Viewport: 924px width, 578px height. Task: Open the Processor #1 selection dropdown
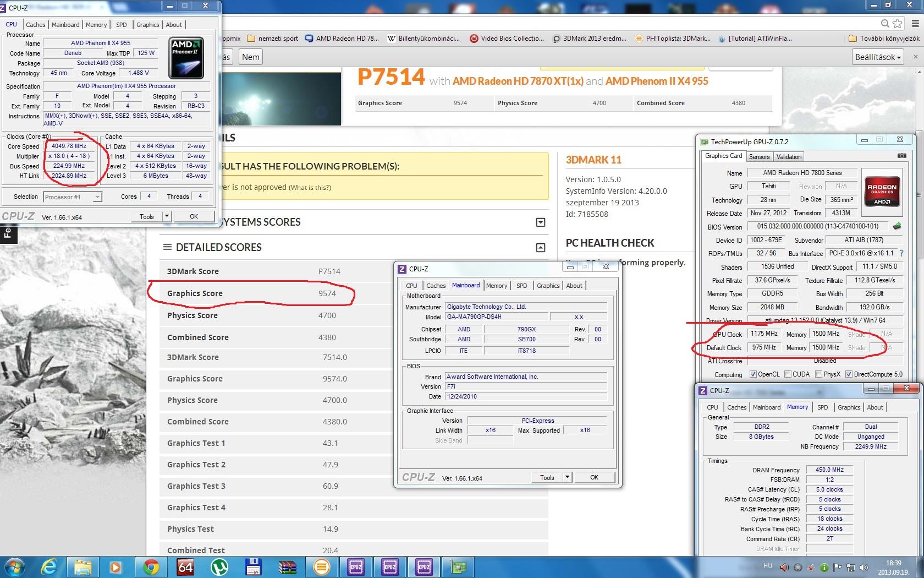point(73,197)
